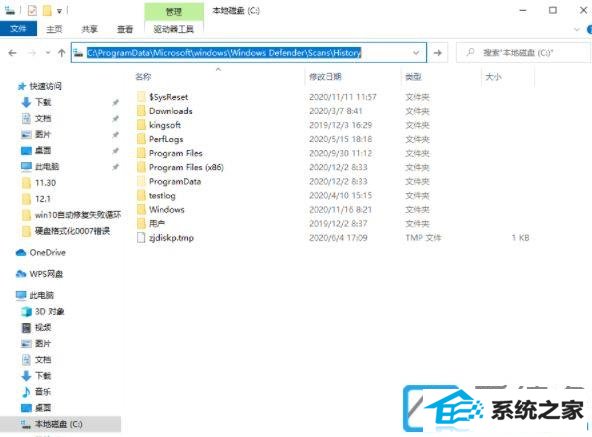Click the Go arrow next to address bar
This screenshot has width=592, height=437.
coord(438,53)
